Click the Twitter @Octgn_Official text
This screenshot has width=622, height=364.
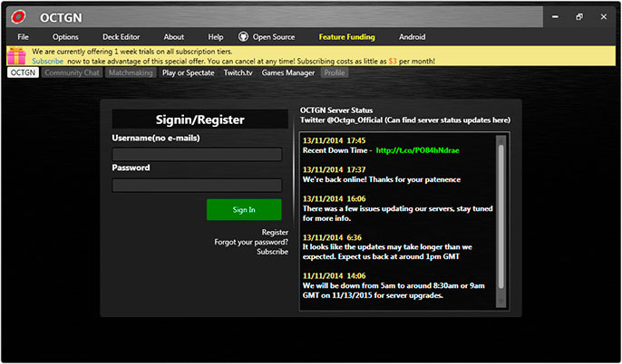click(x=341, y=120)
